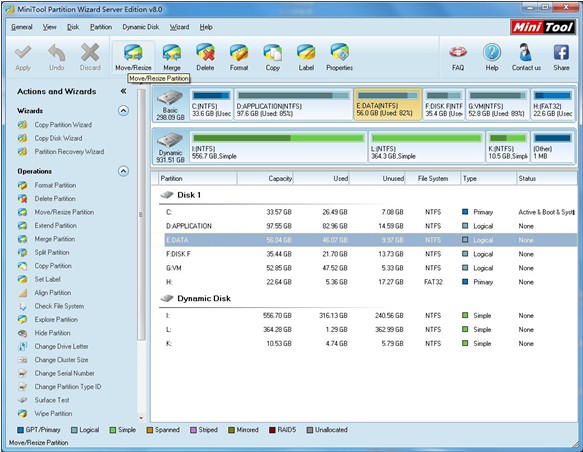Choose Copy Partition operation
583x452 pixels.
pyautogui.click(x=53, y=266)
